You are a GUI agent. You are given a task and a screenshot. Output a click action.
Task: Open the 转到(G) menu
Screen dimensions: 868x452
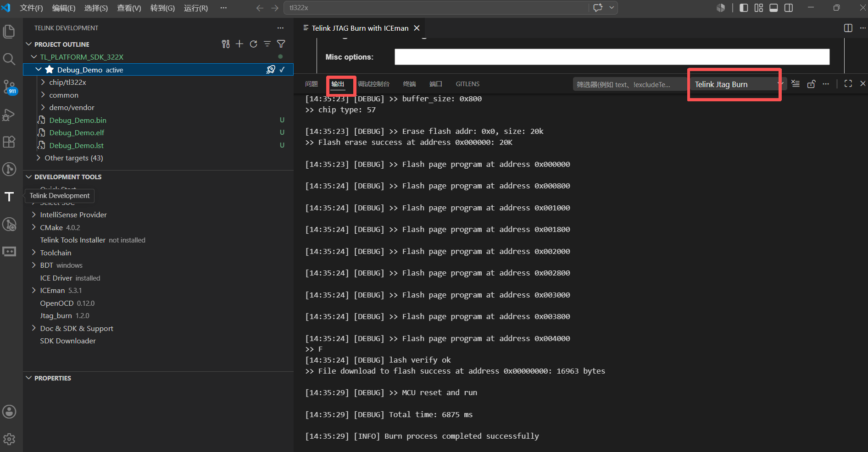coord(162,8)
